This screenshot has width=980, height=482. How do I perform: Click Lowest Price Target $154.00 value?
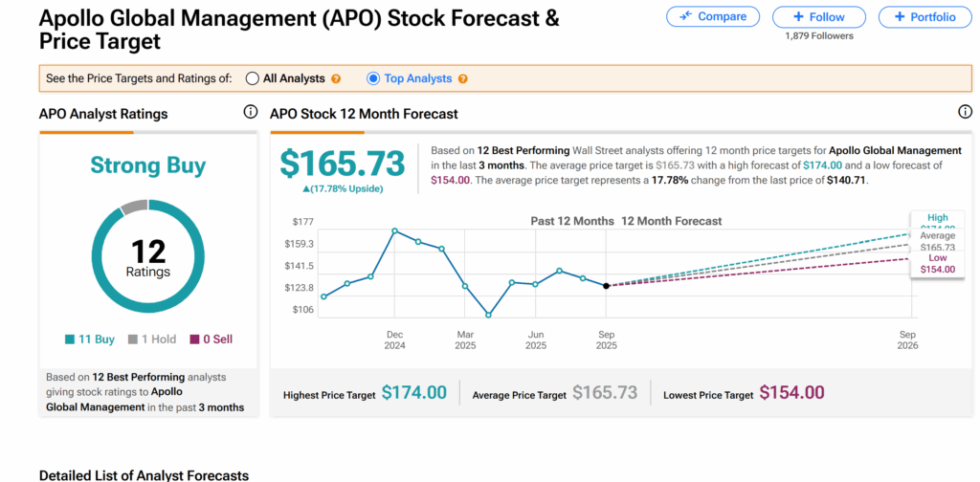point(791,393)
